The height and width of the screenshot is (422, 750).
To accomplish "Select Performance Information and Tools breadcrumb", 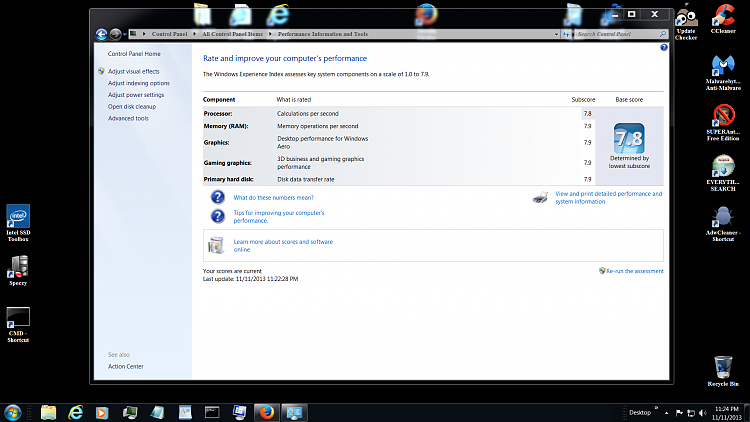I will point(323,34).
